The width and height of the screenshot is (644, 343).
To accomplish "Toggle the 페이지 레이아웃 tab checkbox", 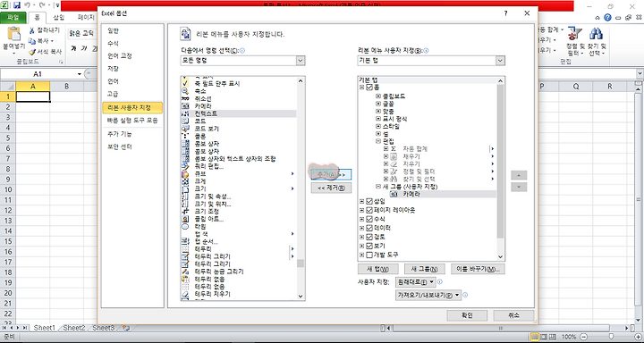I will (369, 210).
